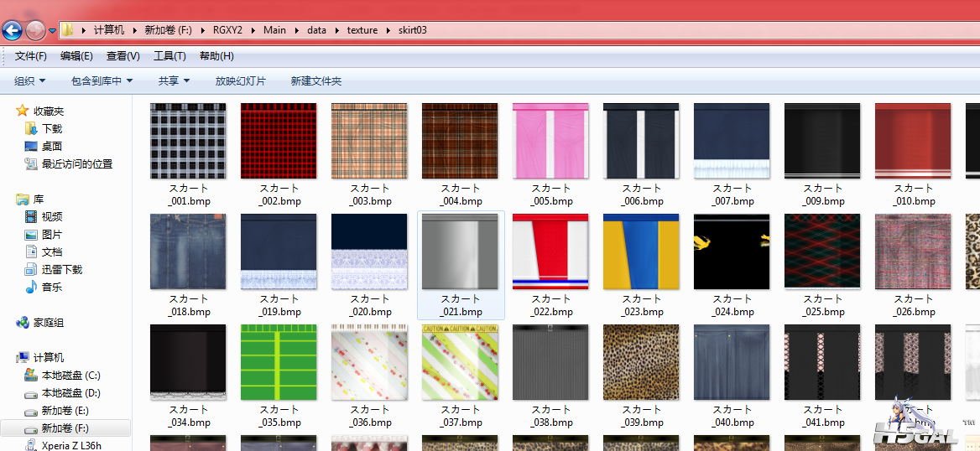
Task: Click the file name スカート_037.bmp
Action: (x=460, y=416)
